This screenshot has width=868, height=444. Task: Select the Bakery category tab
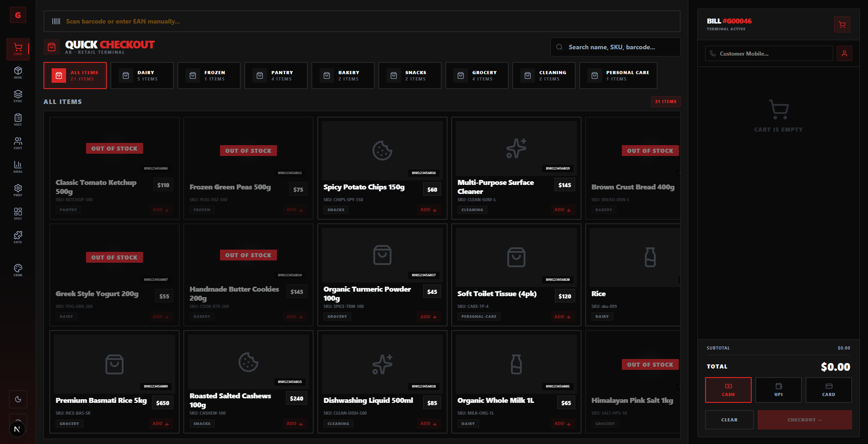(343, 76)
